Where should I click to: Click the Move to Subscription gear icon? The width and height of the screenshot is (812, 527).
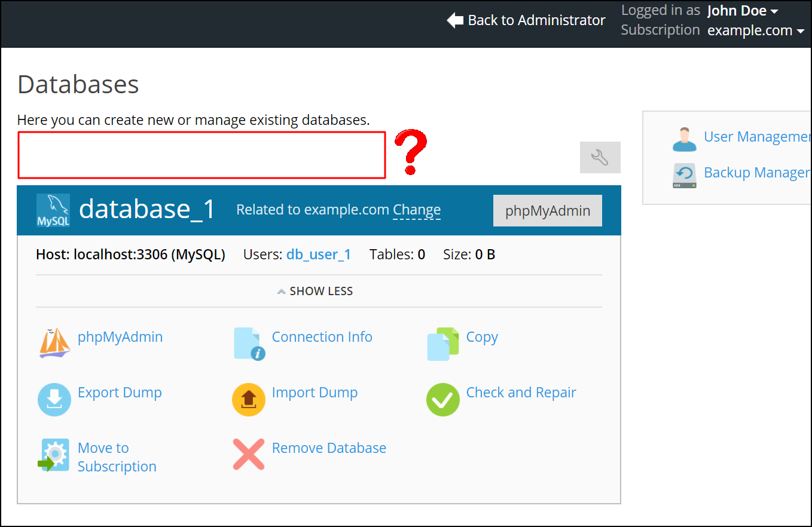point(54,455)
